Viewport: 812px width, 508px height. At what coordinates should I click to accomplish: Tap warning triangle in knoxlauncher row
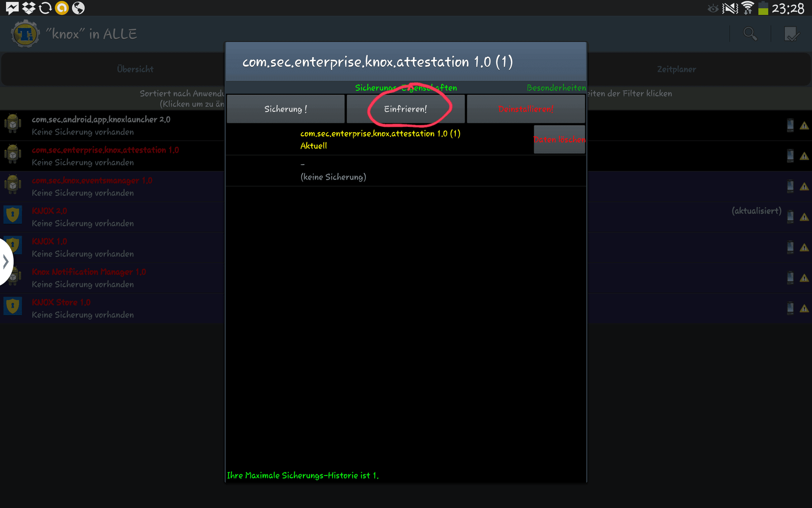[x=804, y=126]
